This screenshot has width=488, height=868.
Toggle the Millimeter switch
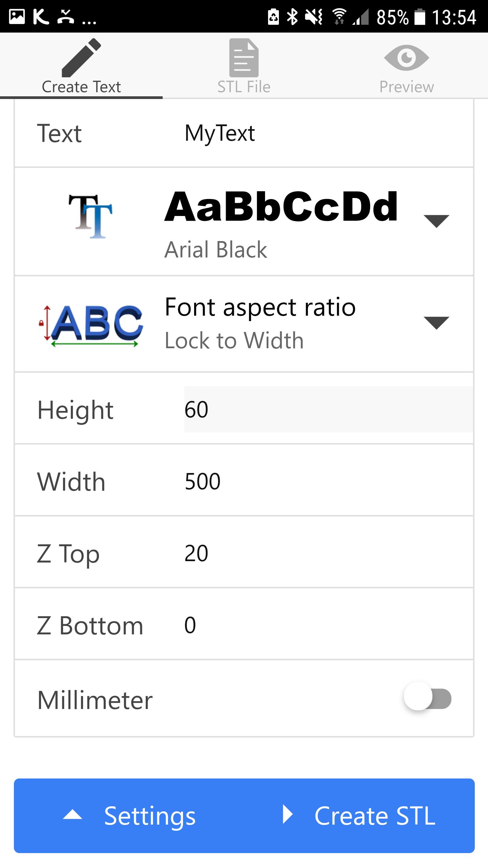point(428,698)
